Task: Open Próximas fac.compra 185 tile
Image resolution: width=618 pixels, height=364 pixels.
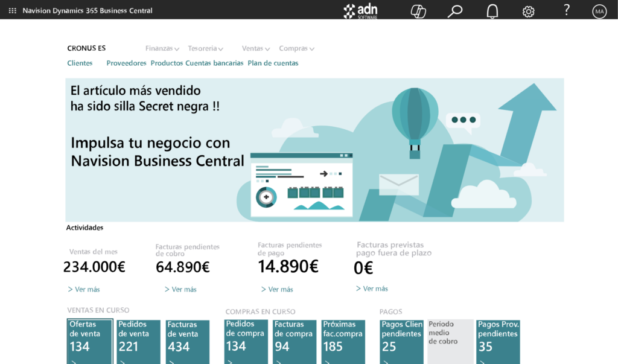Action: click(x=343, y=342)
